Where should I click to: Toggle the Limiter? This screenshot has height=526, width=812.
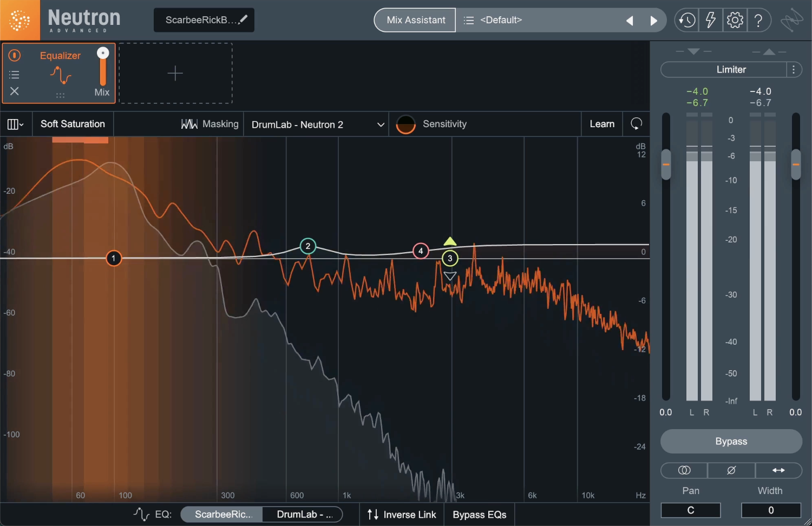[x=724, y=69]
